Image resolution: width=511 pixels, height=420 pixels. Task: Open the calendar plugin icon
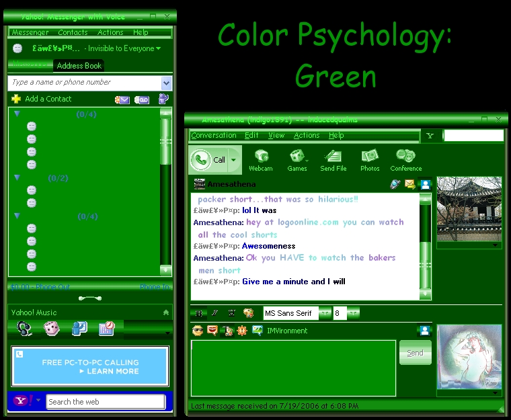pos(107,329)
